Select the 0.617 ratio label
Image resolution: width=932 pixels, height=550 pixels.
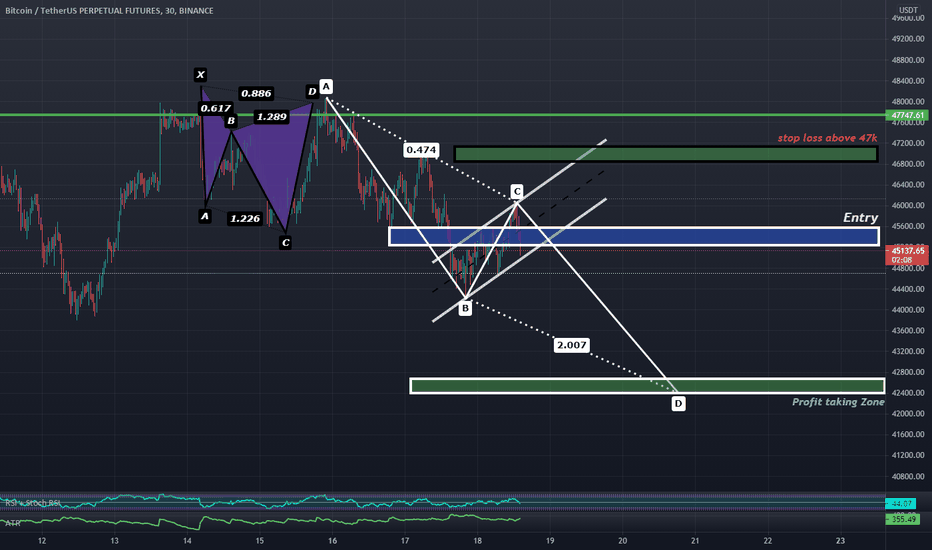215,108
